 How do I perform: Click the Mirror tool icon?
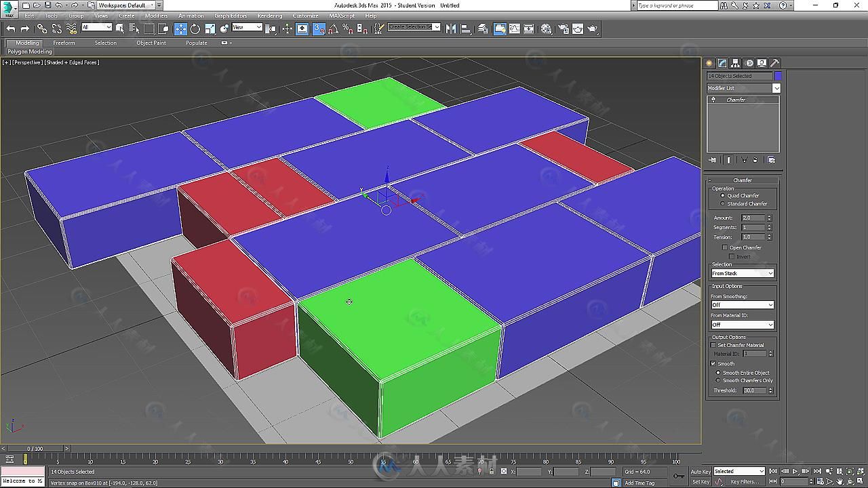[451, 28]
